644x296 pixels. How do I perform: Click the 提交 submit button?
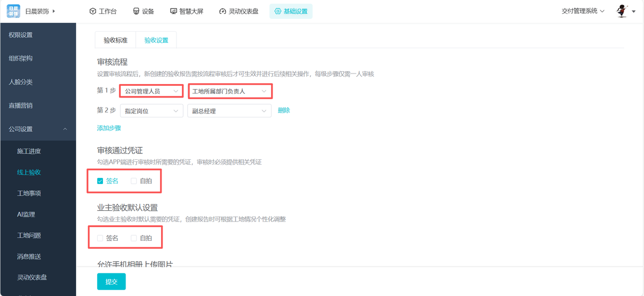click(x=111, y=282)
